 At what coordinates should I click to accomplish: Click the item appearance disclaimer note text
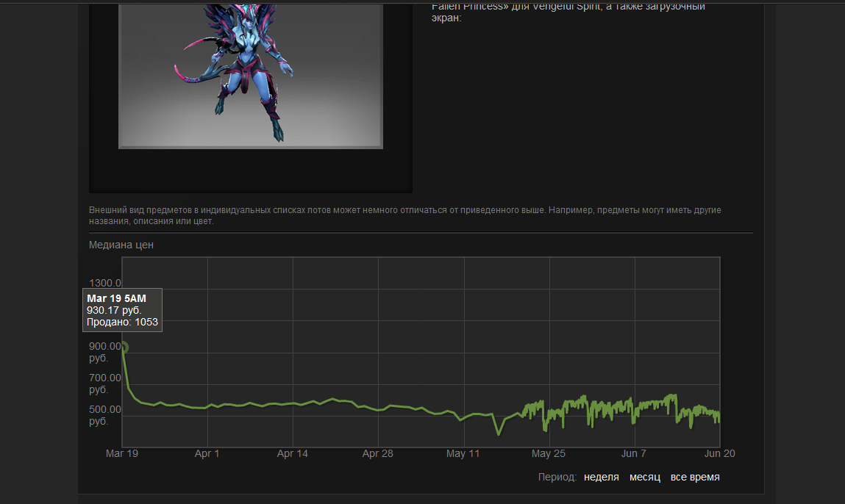coord(405,215)
